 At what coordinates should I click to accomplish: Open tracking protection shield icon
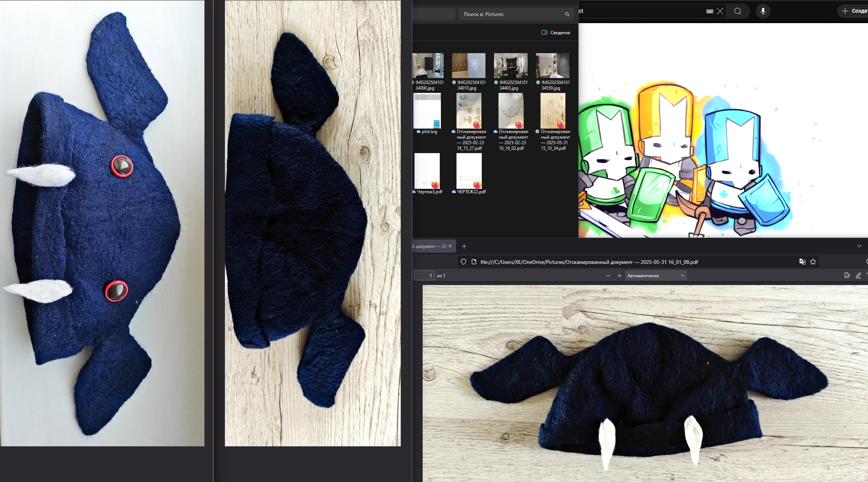464,262
